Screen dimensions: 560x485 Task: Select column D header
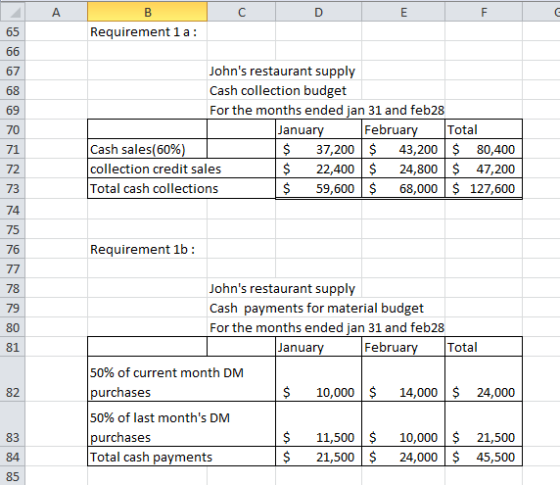coord(319,12)
